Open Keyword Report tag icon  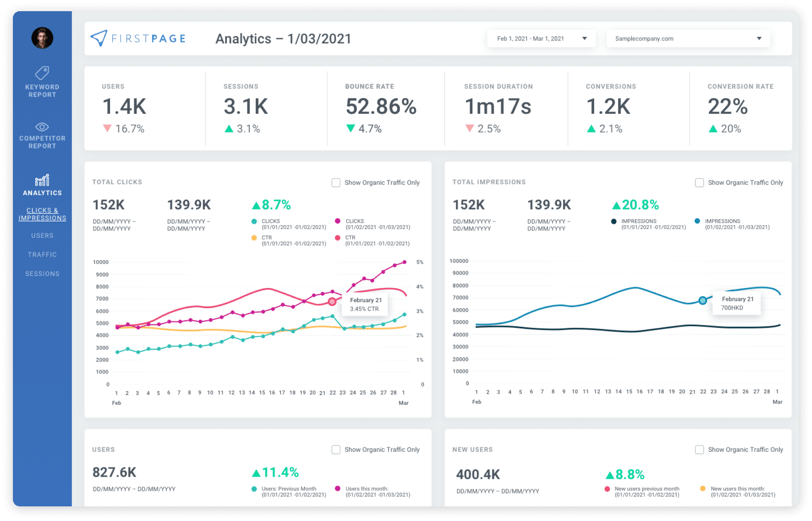click(42, 73)
